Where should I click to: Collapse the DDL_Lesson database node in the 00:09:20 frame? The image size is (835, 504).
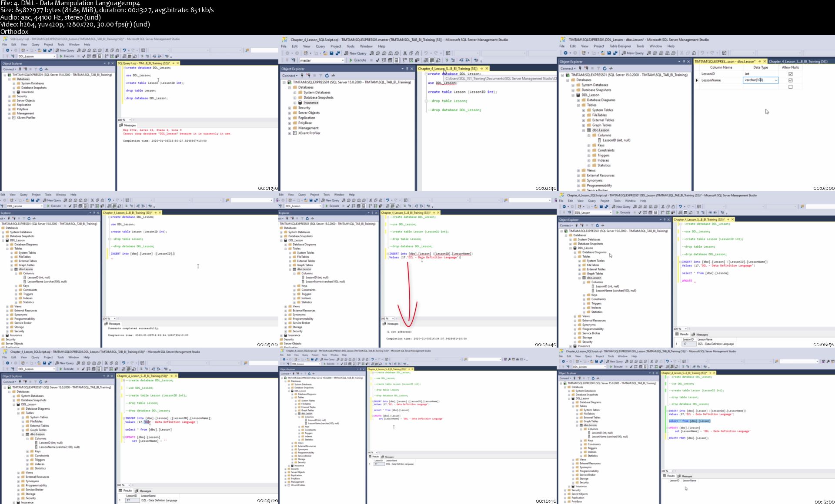coord(13,405)
